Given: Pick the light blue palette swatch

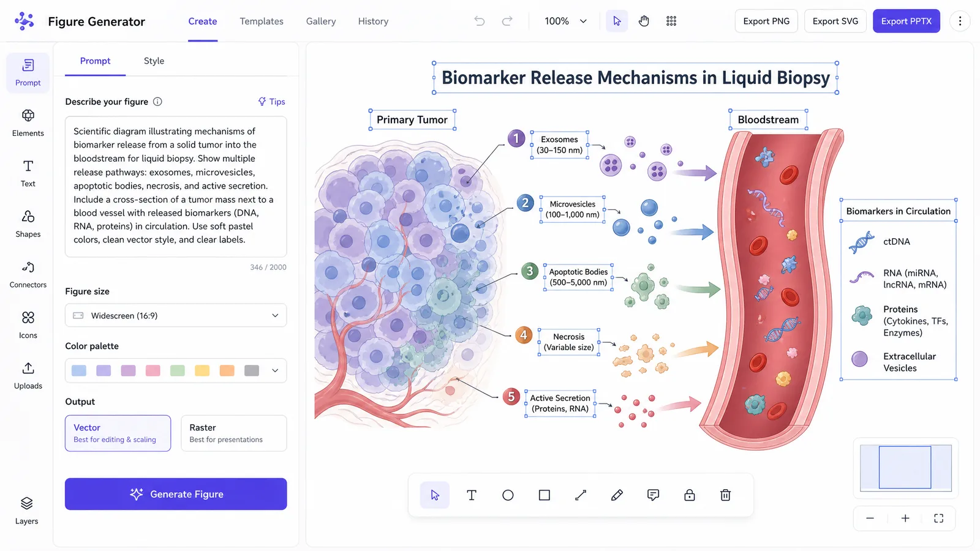Looking at the screenshot, I should click(79, 370).
